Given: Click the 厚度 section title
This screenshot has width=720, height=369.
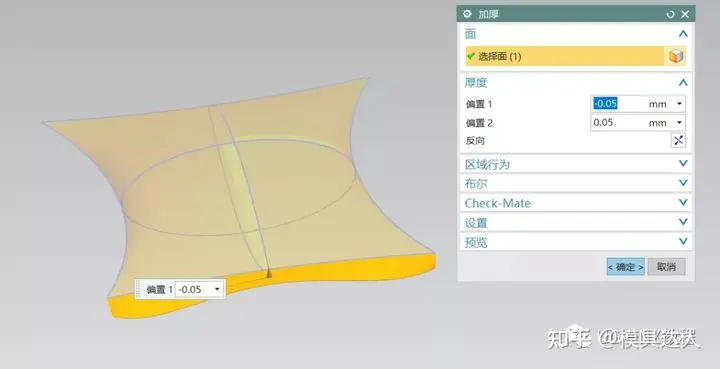Looking at the screenshot, I should [476, 83].
